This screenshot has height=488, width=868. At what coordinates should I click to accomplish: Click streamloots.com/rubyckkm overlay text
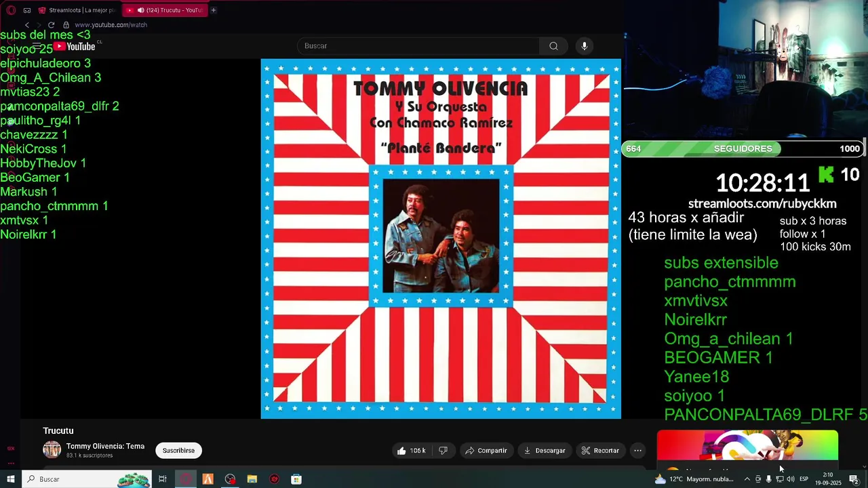pyautogui.click(x=762, y=203)
